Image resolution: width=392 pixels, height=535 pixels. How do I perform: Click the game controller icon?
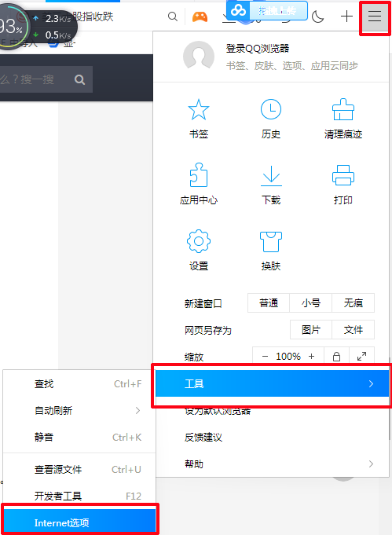pos(200,16)
